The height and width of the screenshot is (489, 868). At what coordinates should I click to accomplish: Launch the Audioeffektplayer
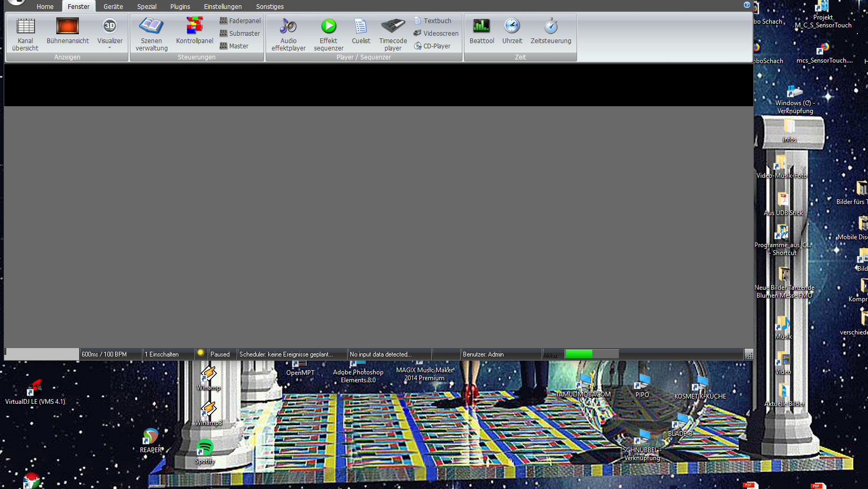pyautogui.click(x=288, y=34)
